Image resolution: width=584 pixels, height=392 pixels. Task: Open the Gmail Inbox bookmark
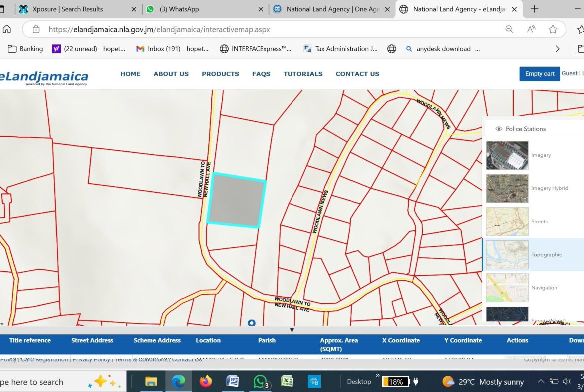172,49
